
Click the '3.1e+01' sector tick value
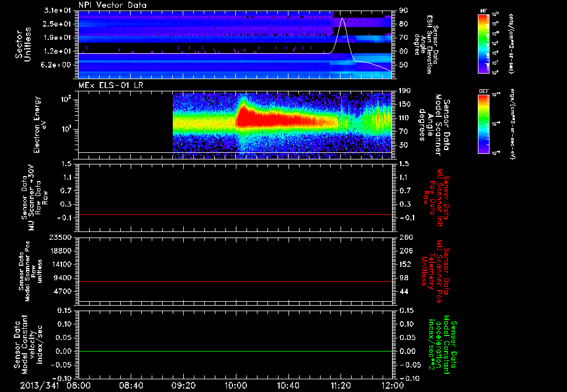[58, 11]
